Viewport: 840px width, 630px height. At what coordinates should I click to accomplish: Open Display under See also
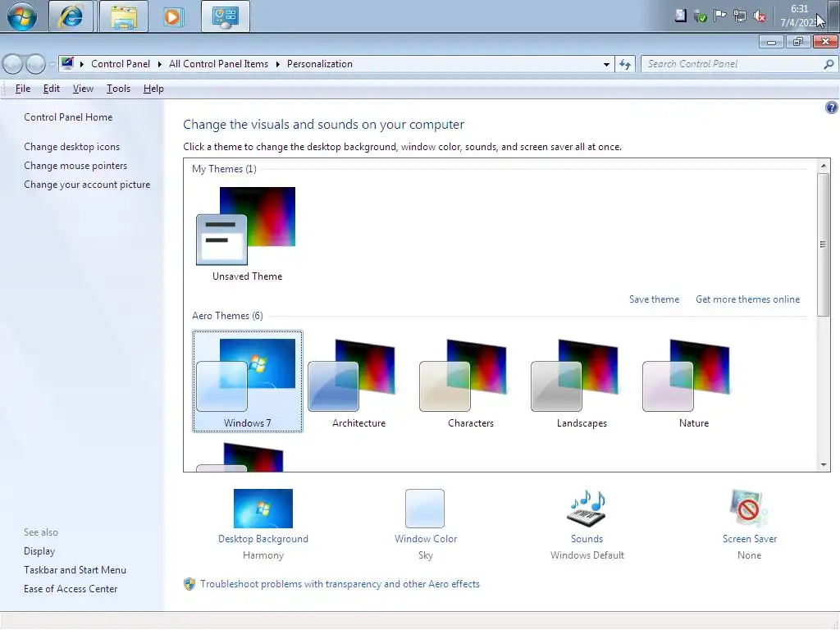coord(39,550)
